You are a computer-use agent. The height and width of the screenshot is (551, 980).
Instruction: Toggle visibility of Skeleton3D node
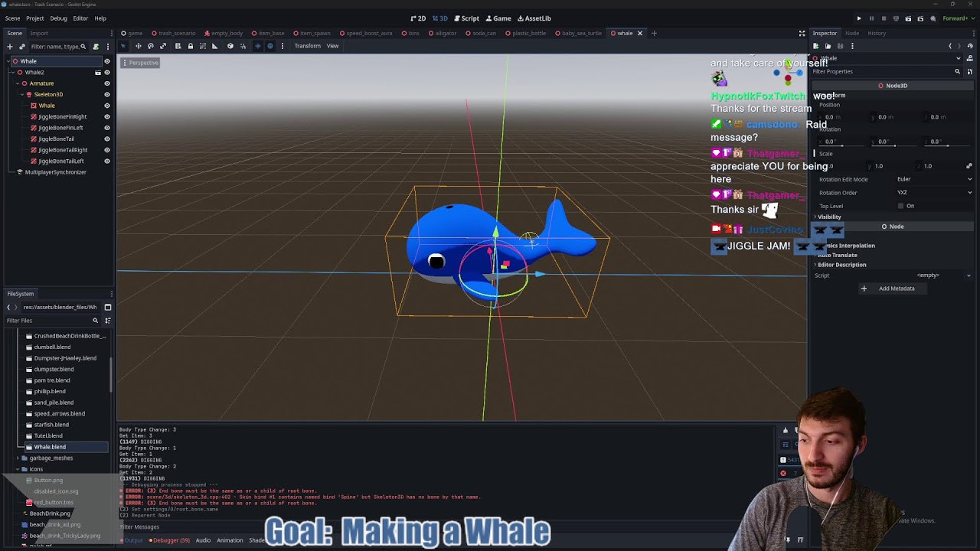(x=106, y=94)
